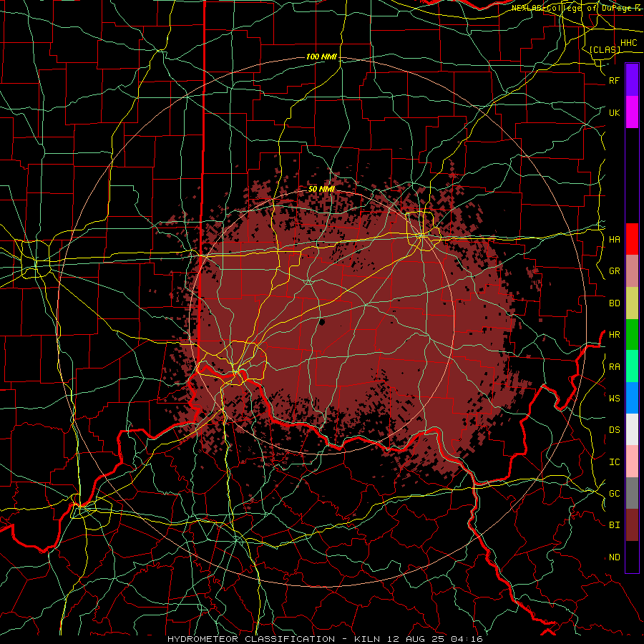Image resolution: width=644 pixels, height=644 pixels.
Task: Click the "WS" legend label
Action: click(614, 399)
